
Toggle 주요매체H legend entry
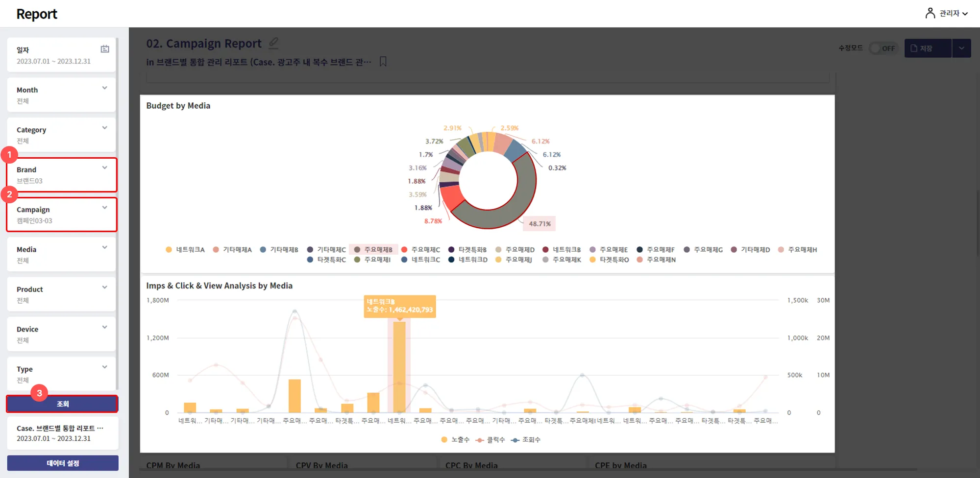[x=797, y=250]
